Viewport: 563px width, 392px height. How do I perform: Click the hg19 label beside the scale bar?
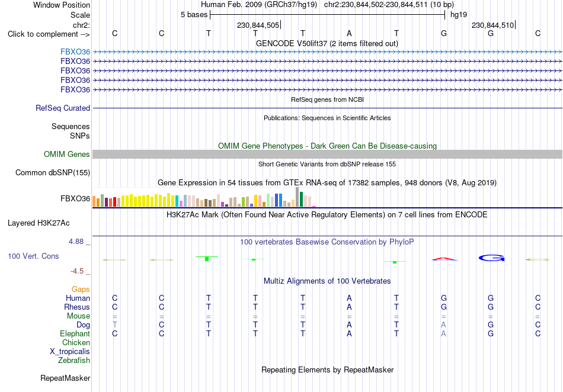click(459, 15)
